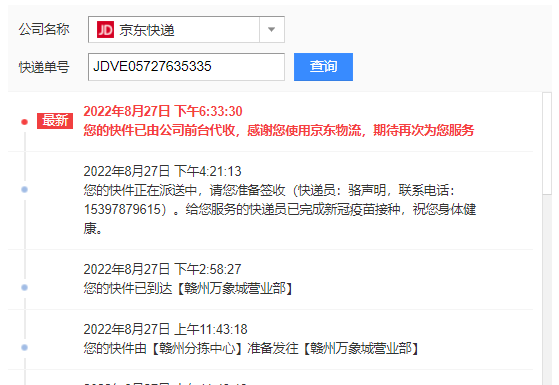This screenshot has height=385, width=559.
Task: Click text 您的快件已到达【赣州万象城营业部】
Action: (189, 288)
